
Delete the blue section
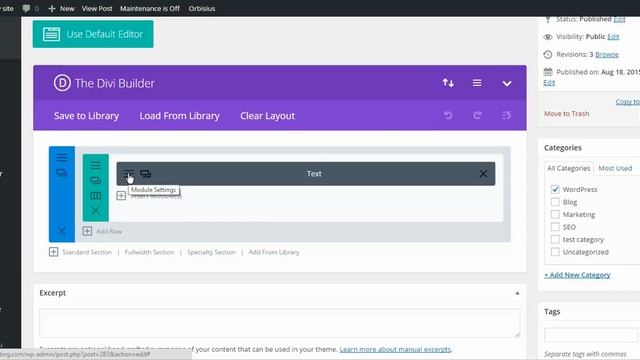pos(62,231)
